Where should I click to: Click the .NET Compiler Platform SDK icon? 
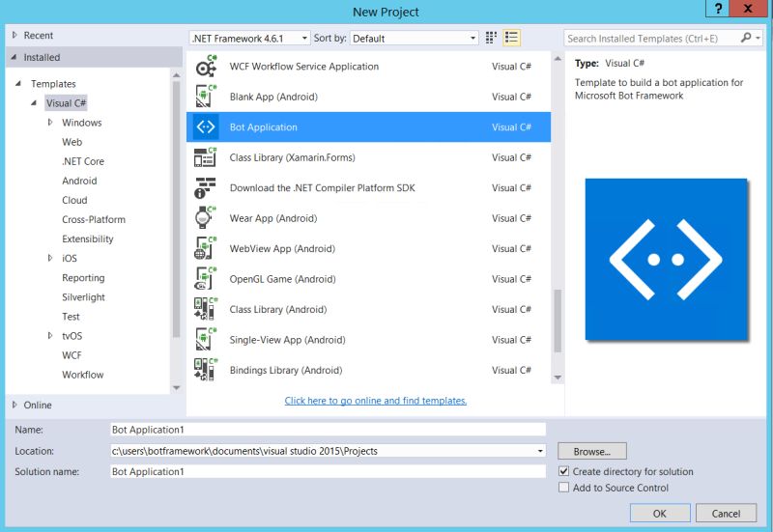[206, 187]
